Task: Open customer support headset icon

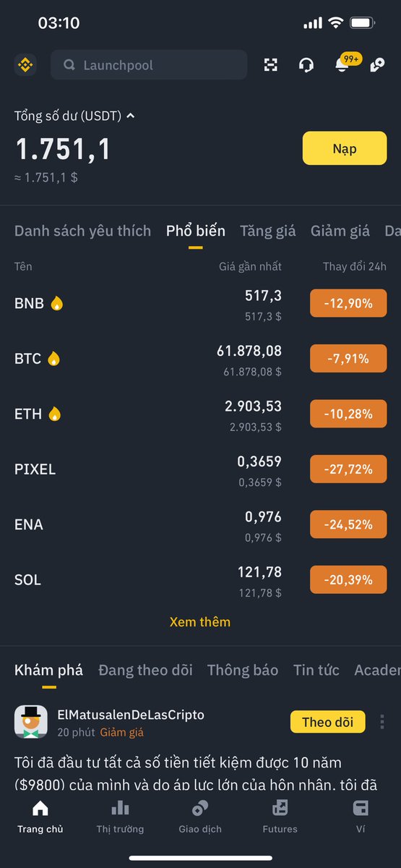Action: [x=306, y=65]
